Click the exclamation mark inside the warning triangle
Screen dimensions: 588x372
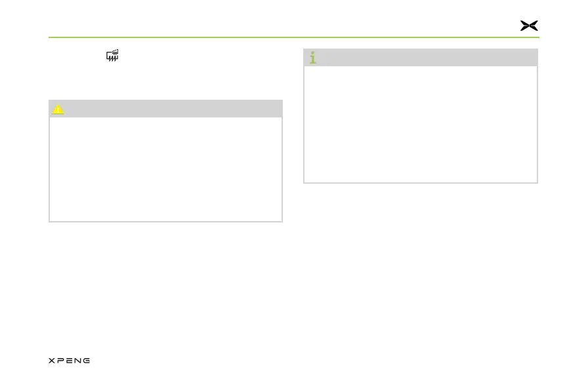pyautogui.click(x=58, y=110)
